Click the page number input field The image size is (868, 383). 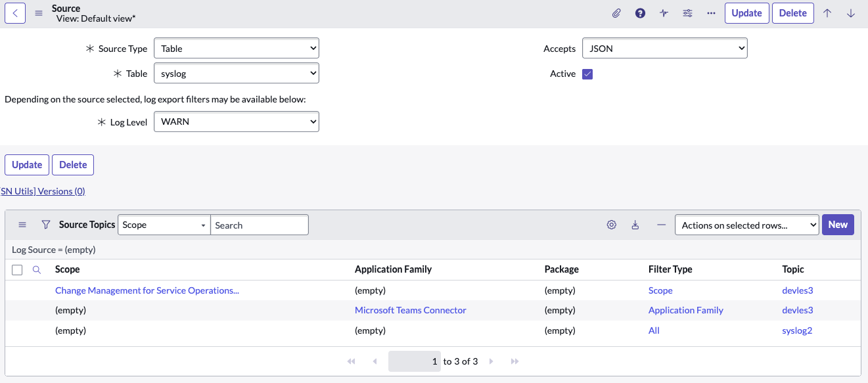click(x=415, y=361)
